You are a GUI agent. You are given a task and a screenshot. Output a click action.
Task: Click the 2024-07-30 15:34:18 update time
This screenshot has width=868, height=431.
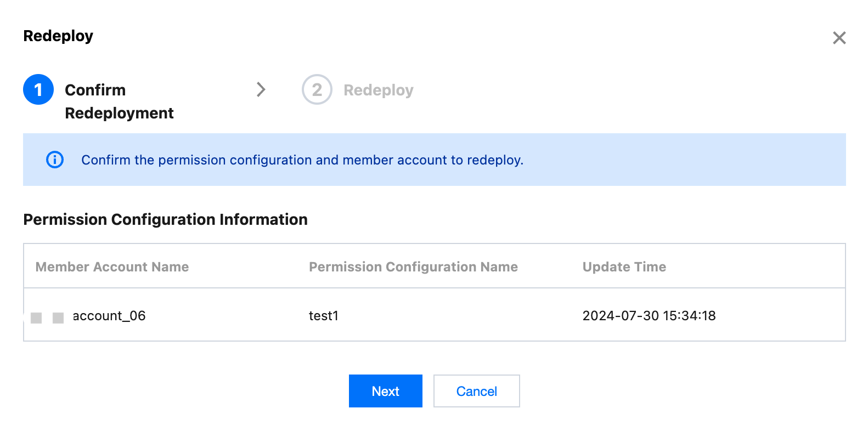(x=649, y=316)
